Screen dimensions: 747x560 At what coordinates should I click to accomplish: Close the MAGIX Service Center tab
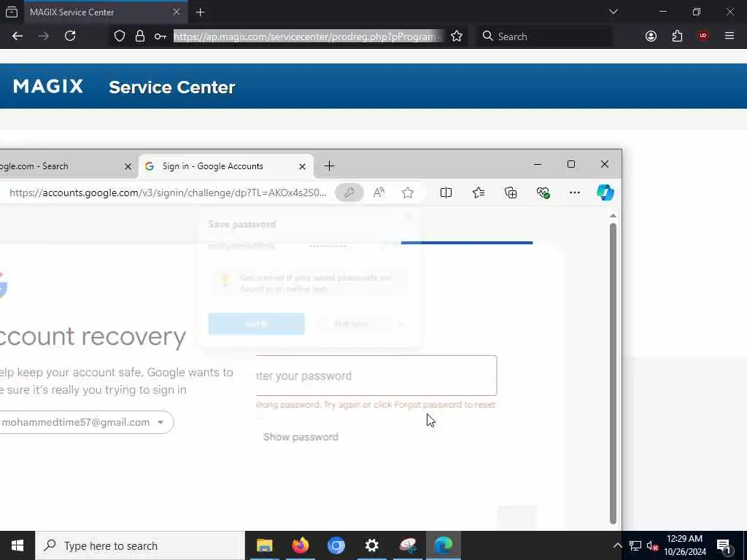click(177, 12)
